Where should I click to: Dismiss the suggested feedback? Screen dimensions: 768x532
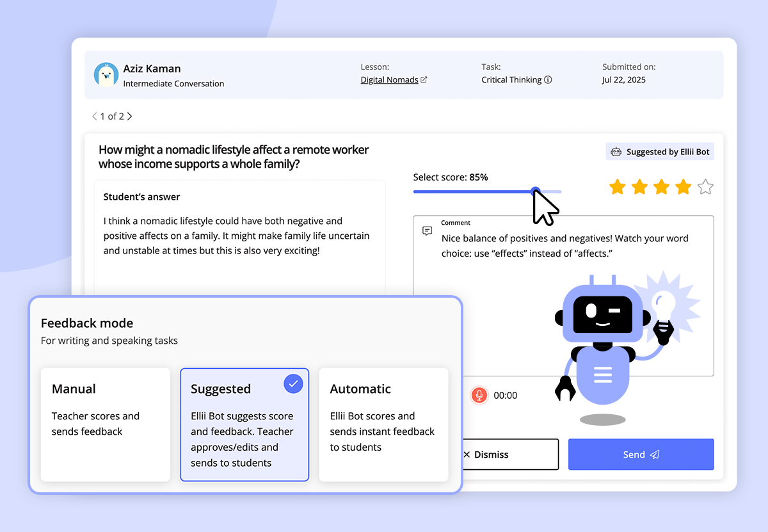coord(510,455)
